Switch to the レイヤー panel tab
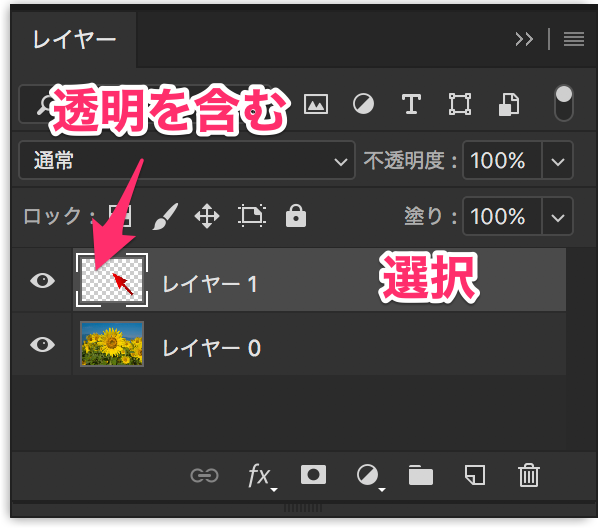 tap(74, 40)
